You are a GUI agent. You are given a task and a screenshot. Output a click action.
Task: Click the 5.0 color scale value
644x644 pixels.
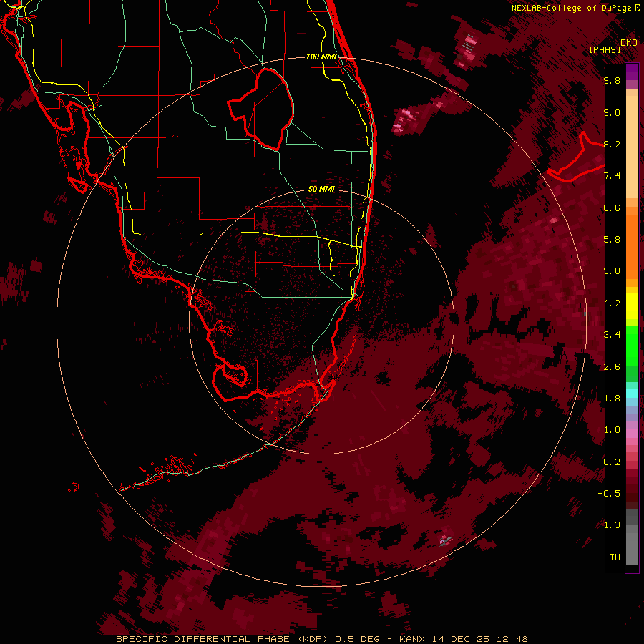pos(612,271)
